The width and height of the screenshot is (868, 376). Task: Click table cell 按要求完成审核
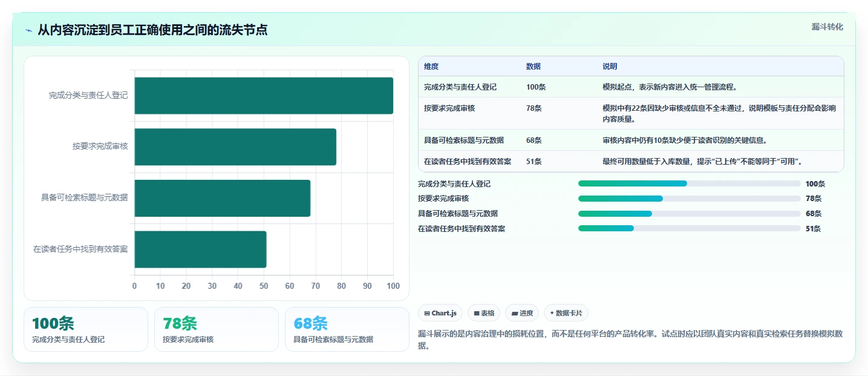coord(449,108)
